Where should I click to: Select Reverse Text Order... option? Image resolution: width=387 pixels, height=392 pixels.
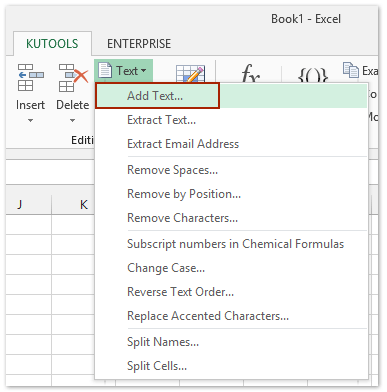tap(231, 292)
